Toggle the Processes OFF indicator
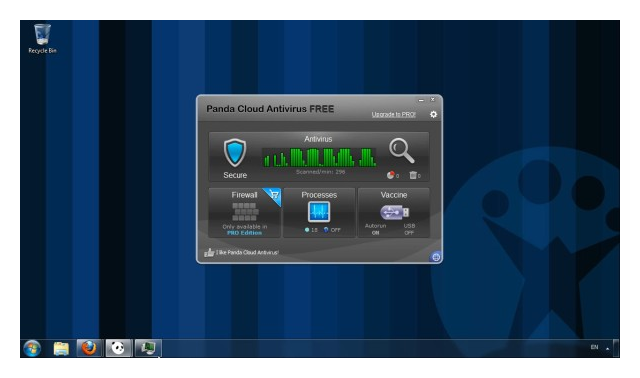This screenshot has width=640, height=378. pyautogui.click(x=332, y=230)
